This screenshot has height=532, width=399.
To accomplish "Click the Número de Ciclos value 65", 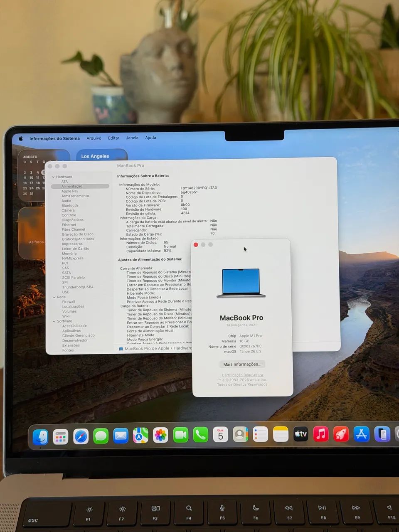I will (x=166, y=242).
